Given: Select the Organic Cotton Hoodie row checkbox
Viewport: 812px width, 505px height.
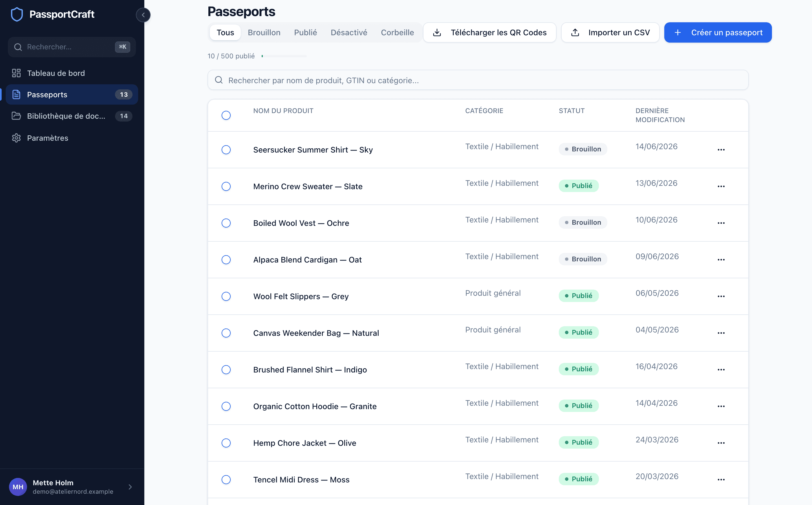Looking at the screenshot, I should pyautogui.click(x=226, y=407).
